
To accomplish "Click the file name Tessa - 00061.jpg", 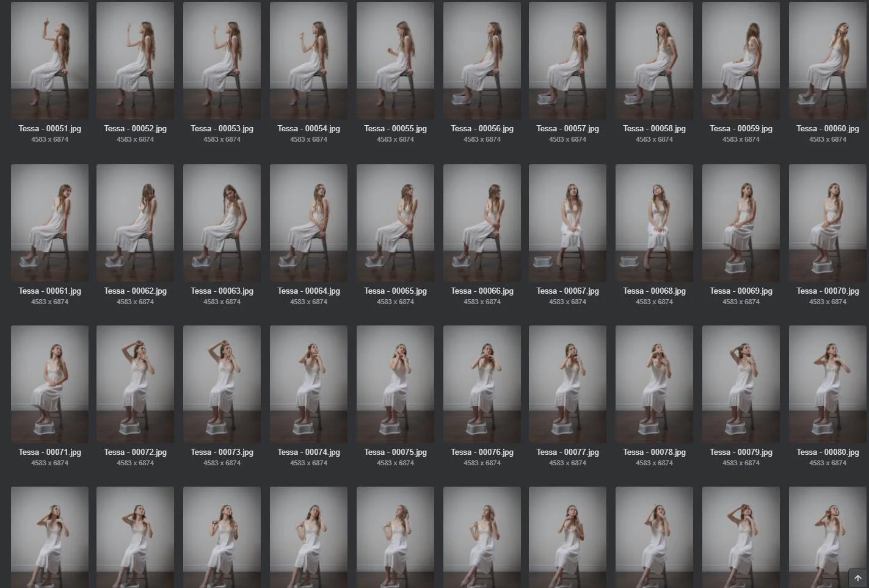I will [49, 291].
